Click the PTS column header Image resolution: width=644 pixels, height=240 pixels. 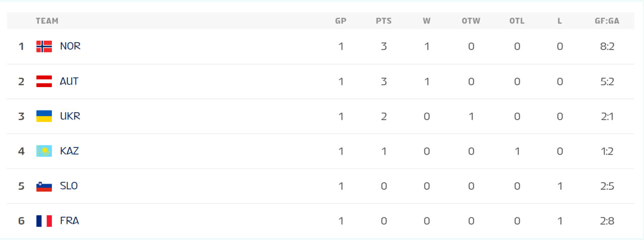point(383,21)
